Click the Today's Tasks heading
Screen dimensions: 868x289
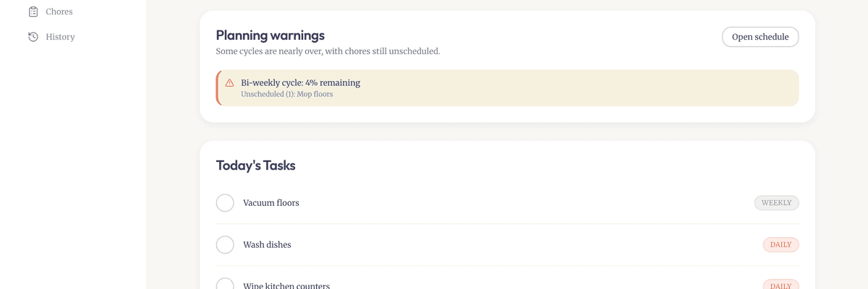tap(255, 165)
